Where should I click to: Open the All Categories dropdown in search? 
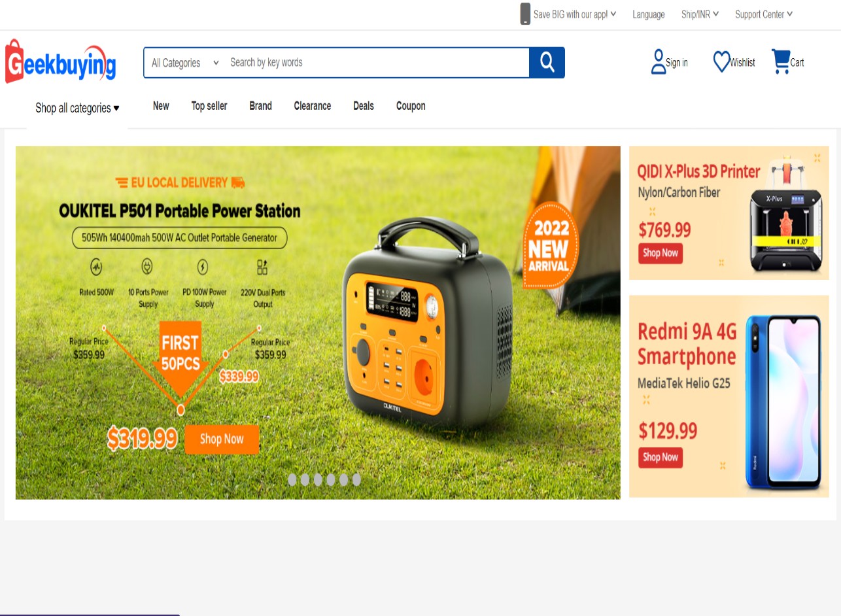pos(185,63)
